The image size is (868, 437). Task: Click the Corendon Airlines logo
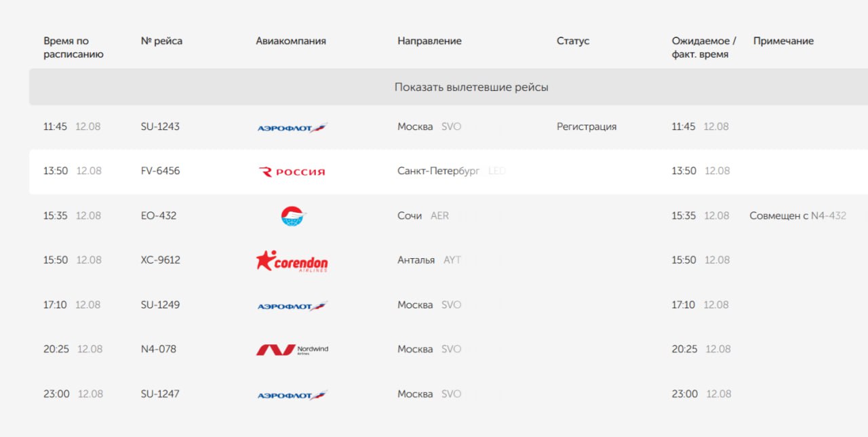pos(292,261)
